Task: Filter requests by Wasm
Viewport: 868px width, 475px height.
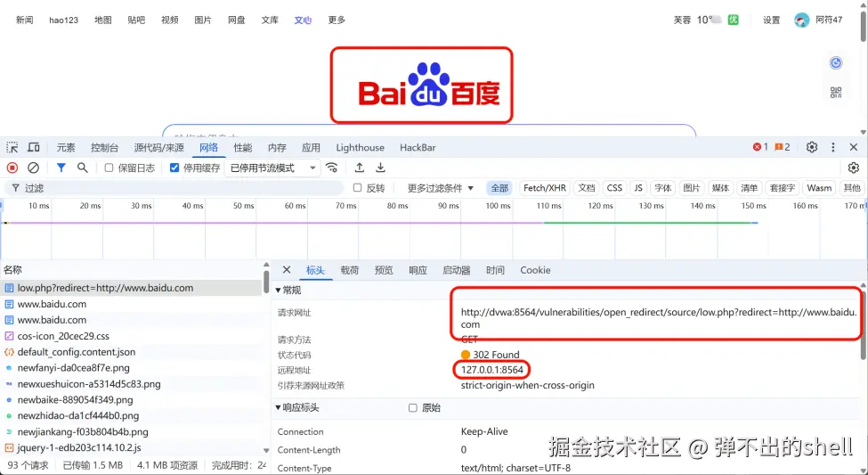Action: [x=819, y=188]
